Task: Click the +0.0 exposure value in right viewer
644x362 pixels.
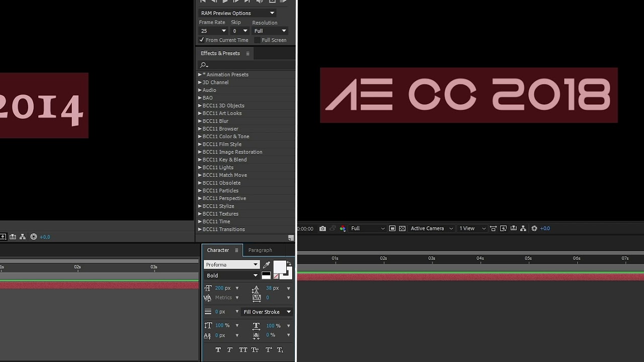Action: [x=545, y=228]
